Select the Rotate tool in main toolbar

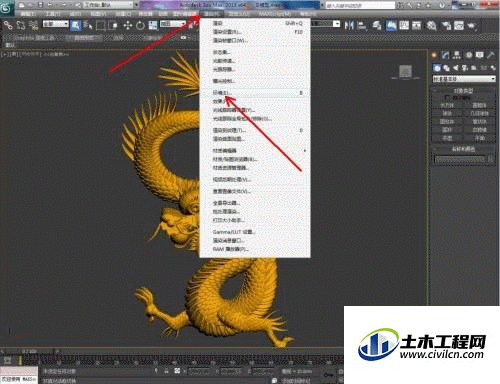click(140, 26)
